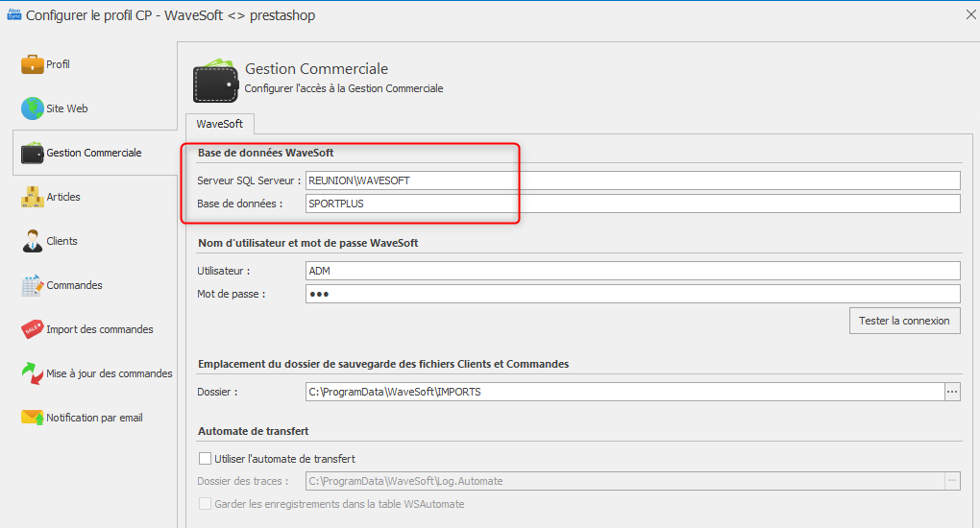Open the Articles boxes icon

[32, 197]
